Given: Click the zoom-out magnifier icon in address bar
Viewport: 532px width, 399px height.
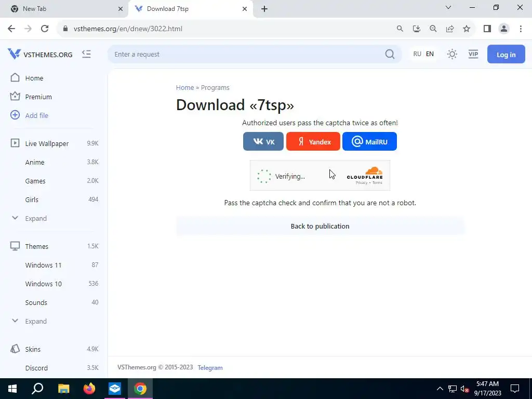Looking at the screenshot, I should coord(433,29).
